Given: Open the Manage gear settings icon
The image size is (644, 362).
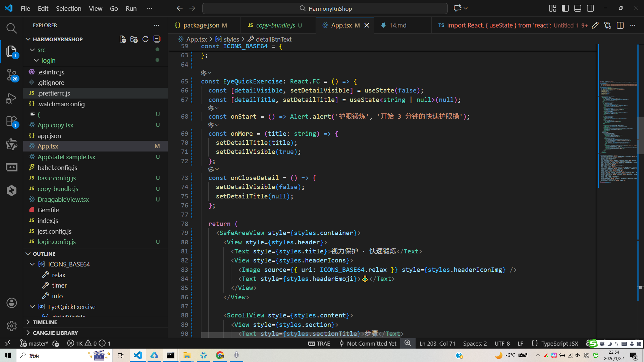Looking at the screenshot, I should (11, 325).
